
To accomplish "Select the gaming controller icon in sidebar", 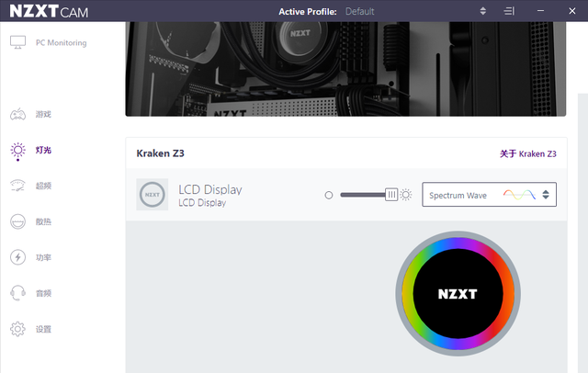I will tap(17, 114).
